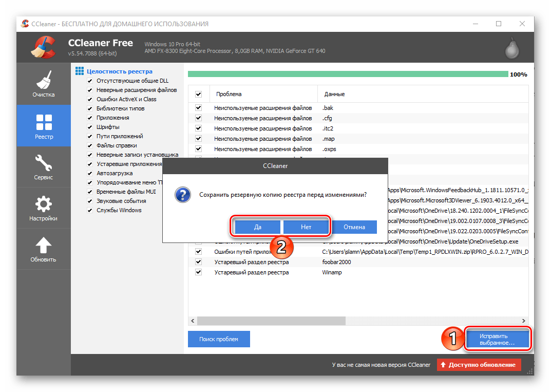Uncheck the .bak row checkbox

point(199,108)
